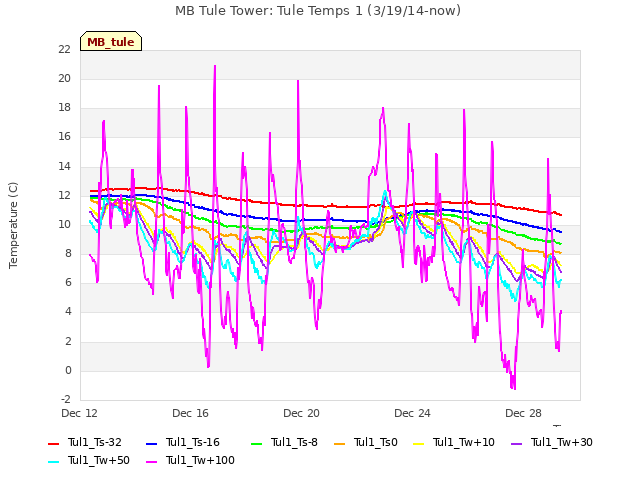The width and height of the screenshot is (640, 480).
Task: Click the lowest magenta dip below zero
Action: coord(513,388)
